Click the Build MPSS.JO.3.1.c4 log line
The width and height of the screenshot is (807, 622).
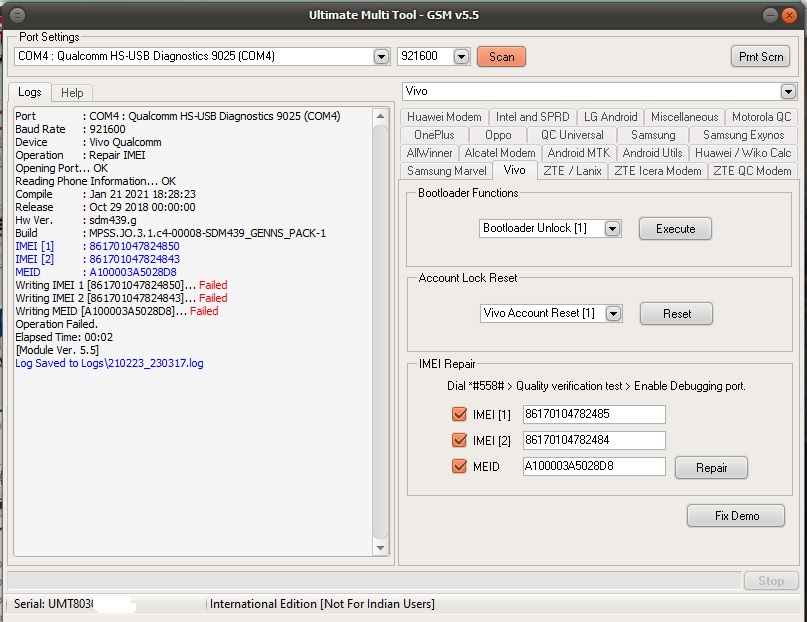170,233
